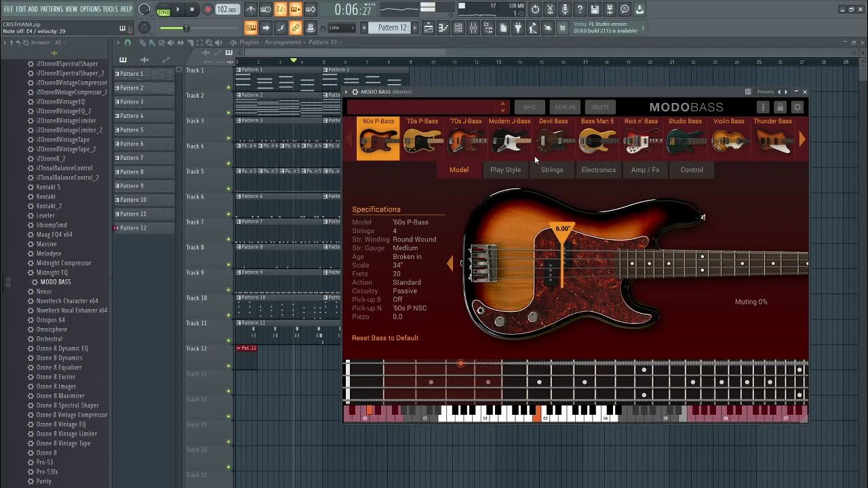The image size is (868, 488).
Task: Open the Mixer view icon
Action: (473, 28)
